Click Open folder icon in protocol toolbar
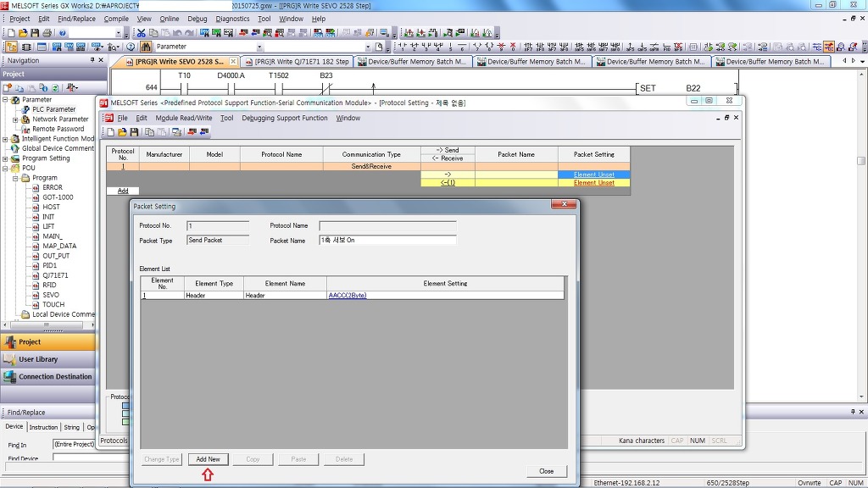The width and height of the screenshot is (868, 488). tap(122, 132)
